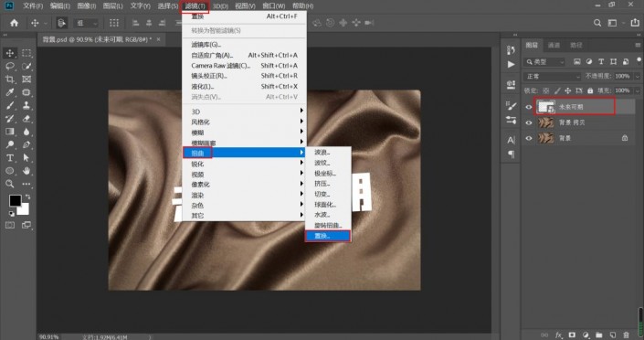Select the Eyedropper tool
The image size is (644, 340).
click(10, 92)
